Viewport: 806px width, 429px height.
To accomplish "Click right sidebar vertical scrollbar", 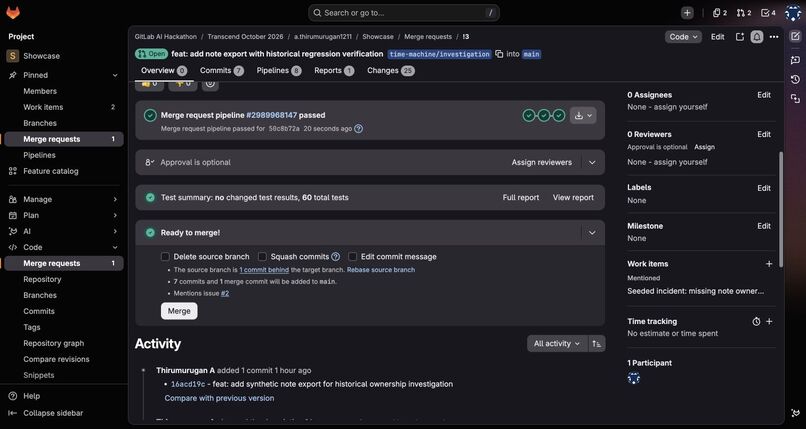I will click(781, 209).
